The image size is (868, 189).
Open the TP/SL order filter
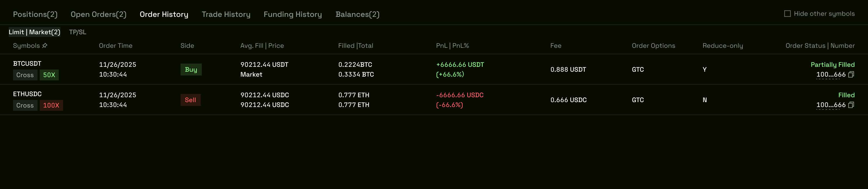(77, 32)
